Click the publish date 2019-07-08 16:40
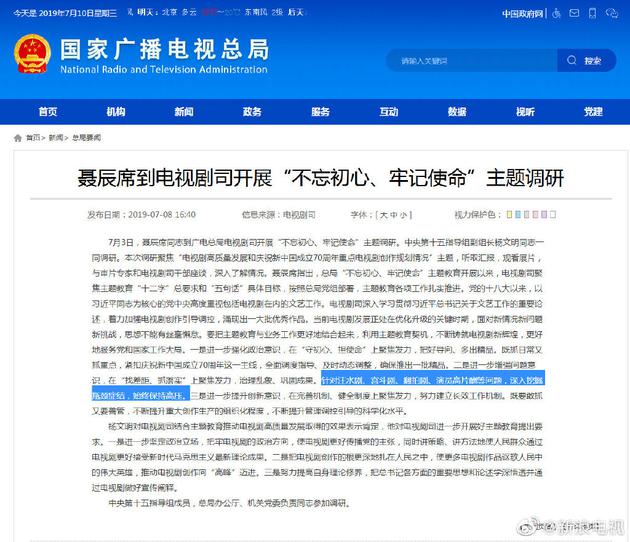Viewport: 630px width, 542px height. (162, 215)
